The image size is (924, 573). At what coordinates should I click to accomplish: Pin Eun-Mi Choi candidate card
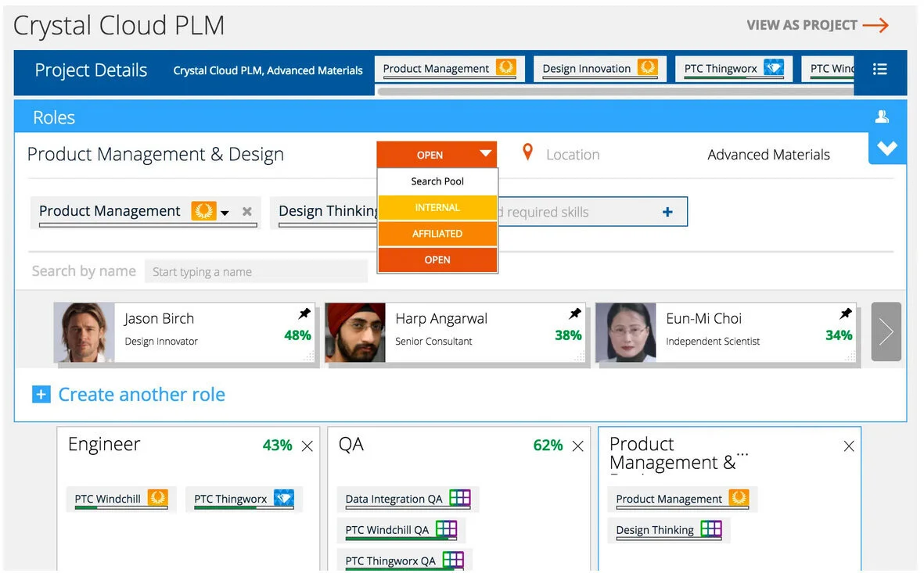pyautogui.click(x=845, y=313)
